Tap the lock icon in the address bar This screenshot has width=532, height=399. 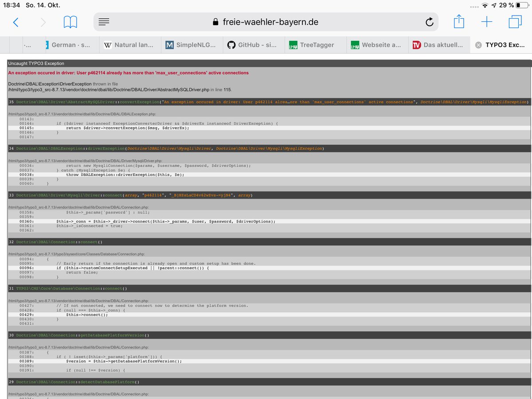pyautogui.click(x=216, y=22)
